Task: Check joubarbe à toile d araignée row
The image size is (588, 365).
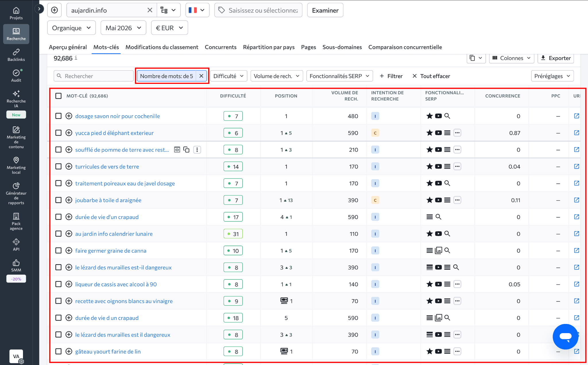Action: pos(58,200)
